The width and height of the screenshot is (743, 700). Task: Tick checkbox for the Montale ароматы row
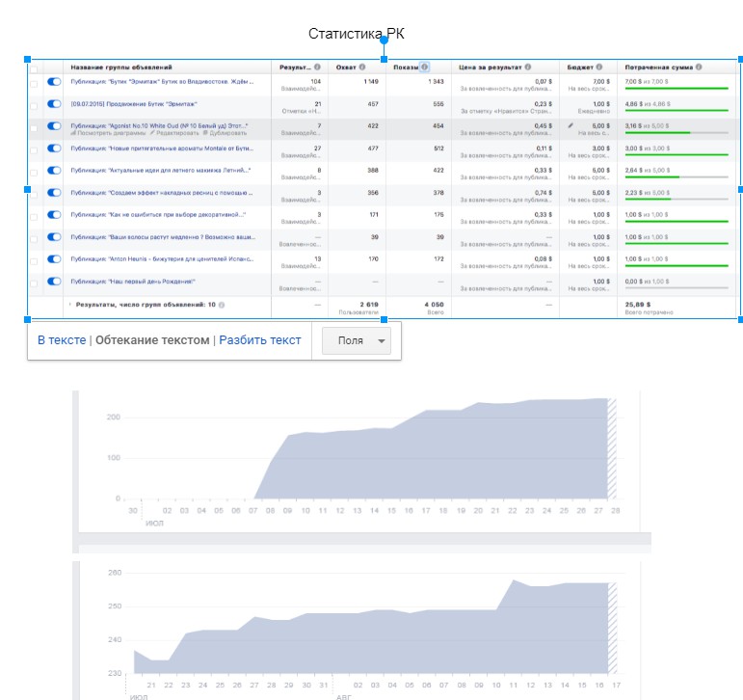pos(34,150)
